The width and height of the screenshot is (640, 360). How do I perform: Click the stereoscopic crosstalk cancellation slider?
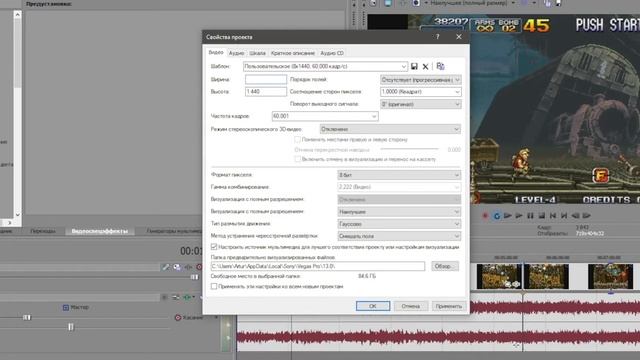click(409, 149)
